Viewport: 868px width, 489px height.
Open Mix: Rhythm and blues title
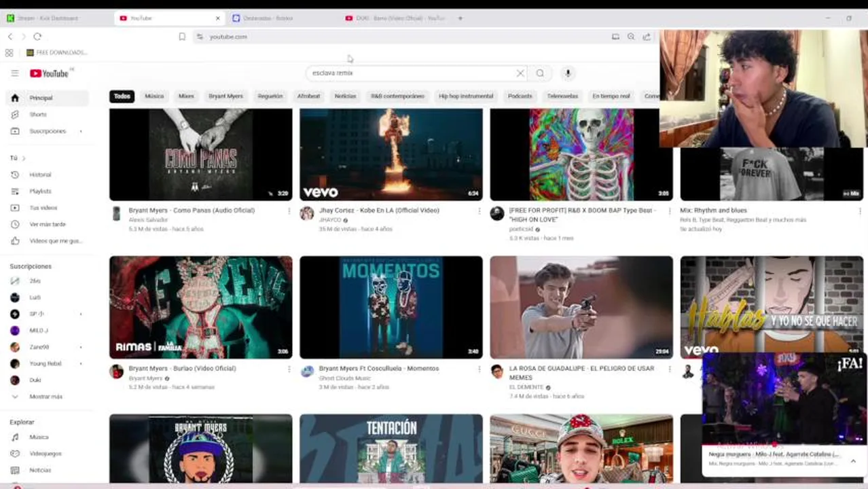click(713, 211)
